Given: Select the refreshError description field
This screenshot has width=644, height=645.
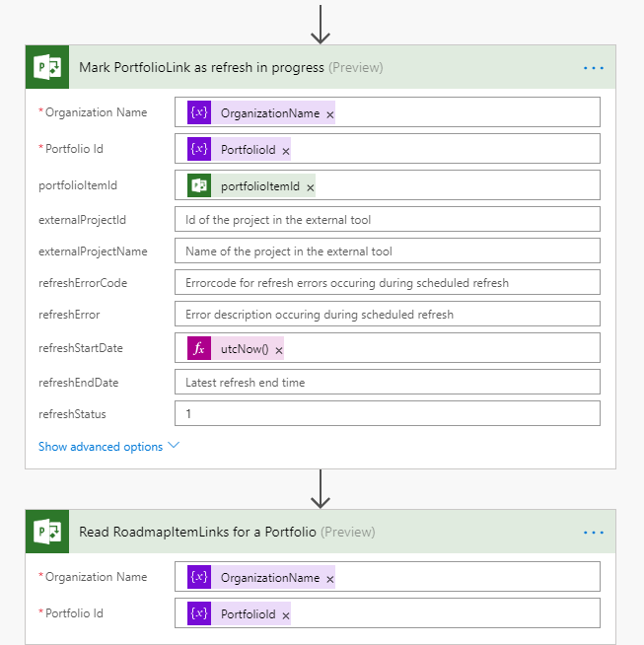Looking at the screenshot, I should 387,315.
